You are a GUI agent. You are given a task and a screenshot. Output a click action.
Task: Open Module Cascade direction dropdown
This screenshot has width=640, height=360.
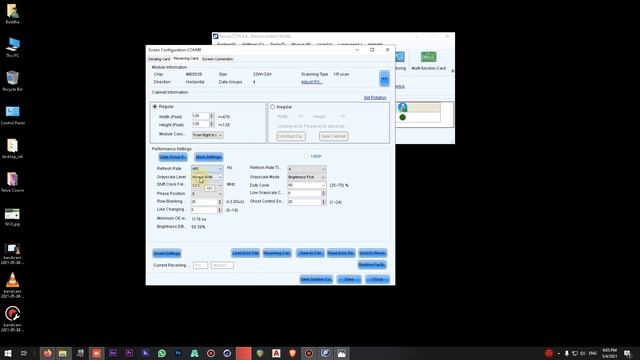click(x=207, y=135)
